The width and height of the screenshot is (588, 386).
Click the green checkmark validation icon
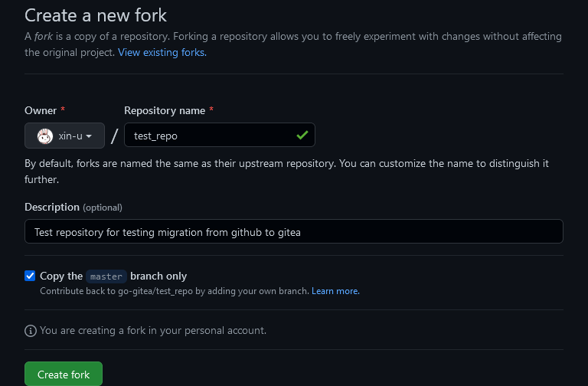coord(302,135)
